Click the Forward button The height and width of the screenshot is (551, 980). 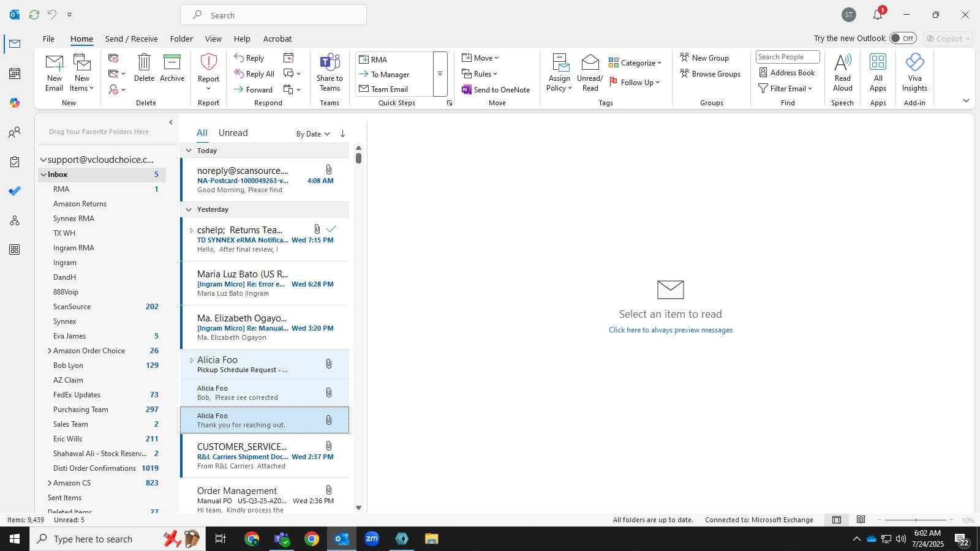(253, 89)
